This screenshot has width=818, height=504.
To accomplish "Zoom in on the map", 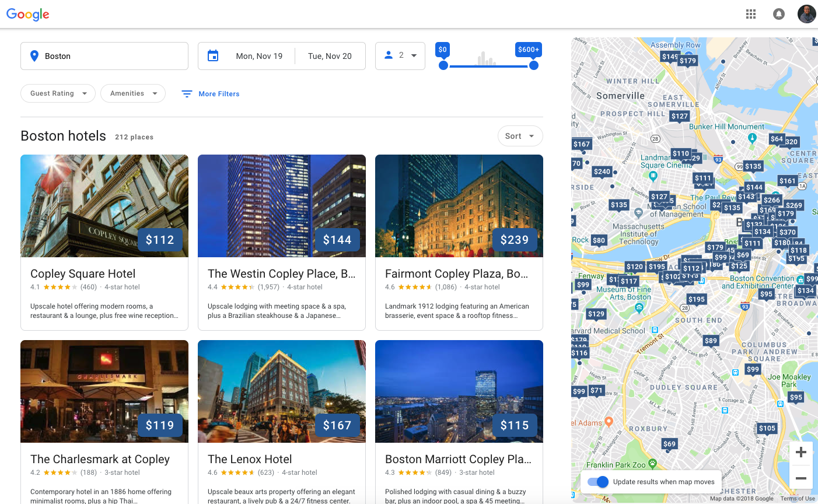I will point(801,452).
